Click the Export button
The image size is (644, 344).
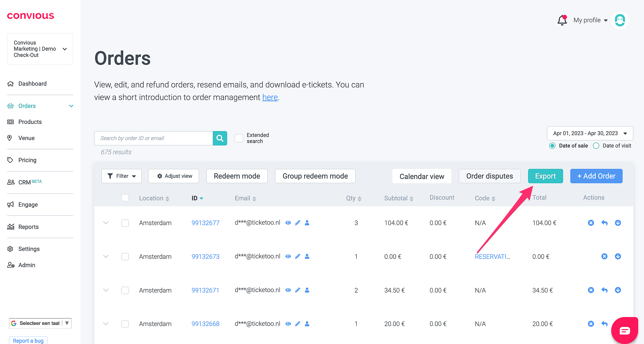(545, 176)
